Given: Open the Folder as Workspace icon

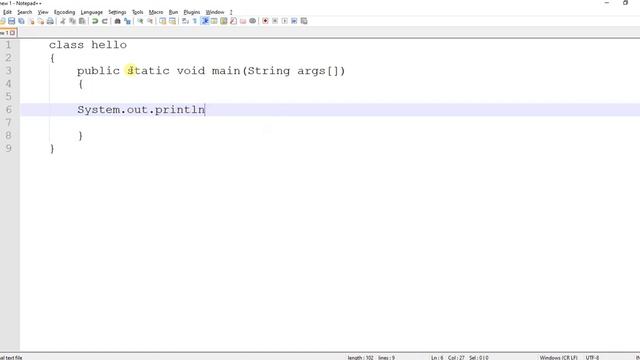Looking at the screenshot, I should (x=243, y=21).
